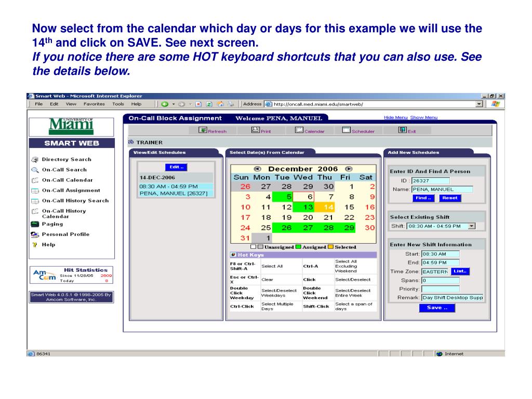Image resolution: width=532 pixels, height=399 pixels.
Task: Open On-Call History Search from the sidebar
Action: tap(75, 201)
